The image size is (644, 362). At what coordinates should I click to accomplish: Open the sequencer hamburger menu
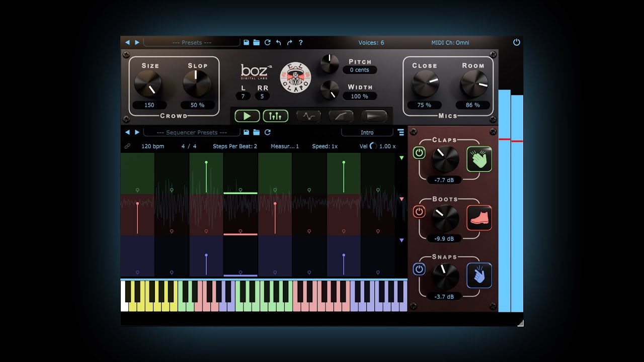(x=401, y=133)
